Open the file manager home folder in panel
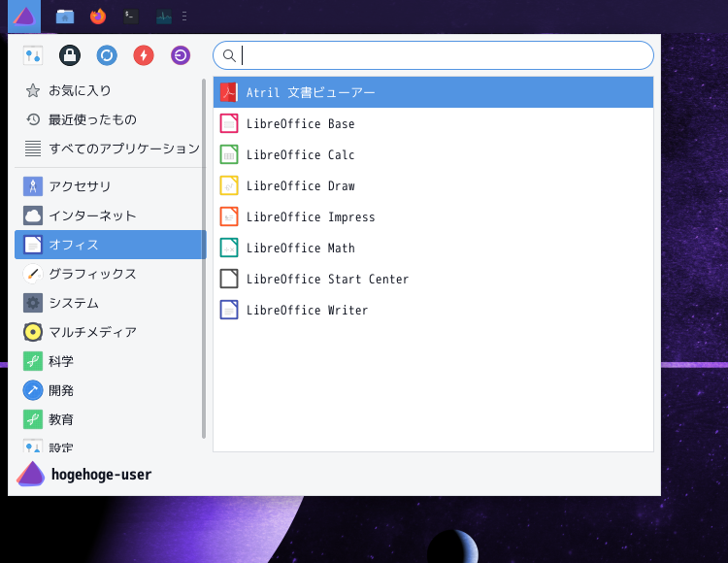The image size is (728, 563). pyautogui.click(x=65, y=17)
